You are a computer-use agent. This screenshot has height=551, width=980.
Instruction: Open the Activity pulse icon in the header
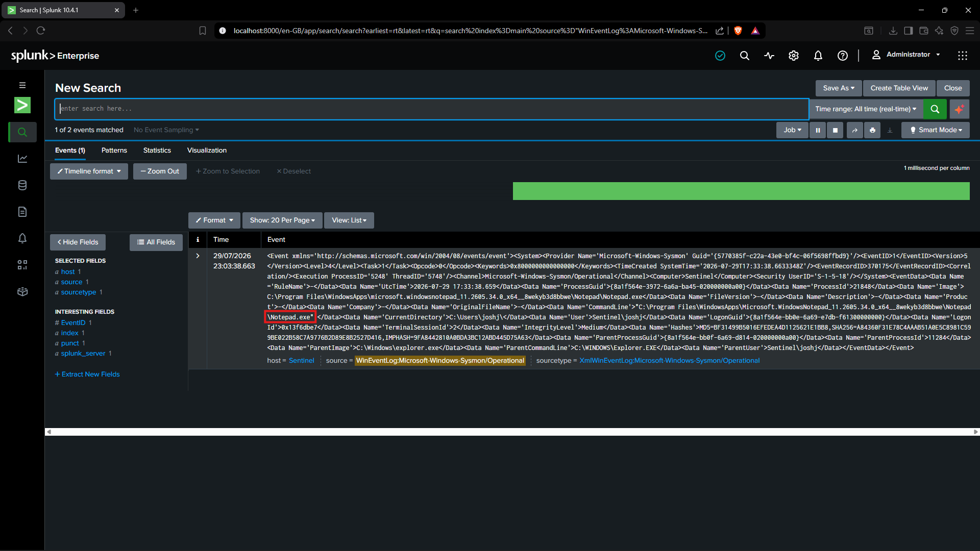point(769,56)
